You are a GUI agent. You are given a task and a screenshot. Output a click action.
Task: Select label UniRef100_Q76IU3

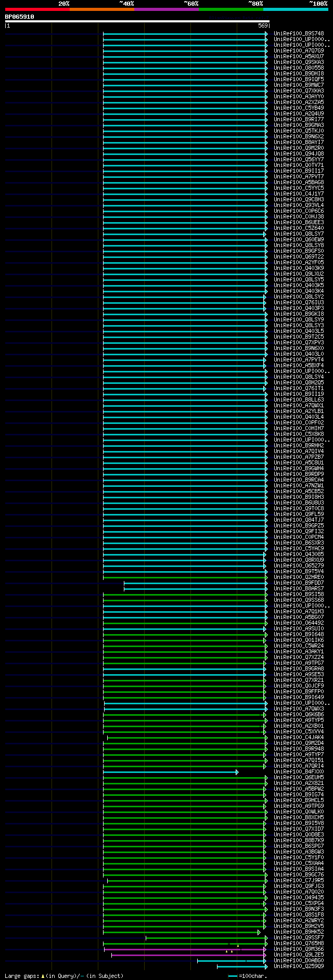tap(299, 303)
